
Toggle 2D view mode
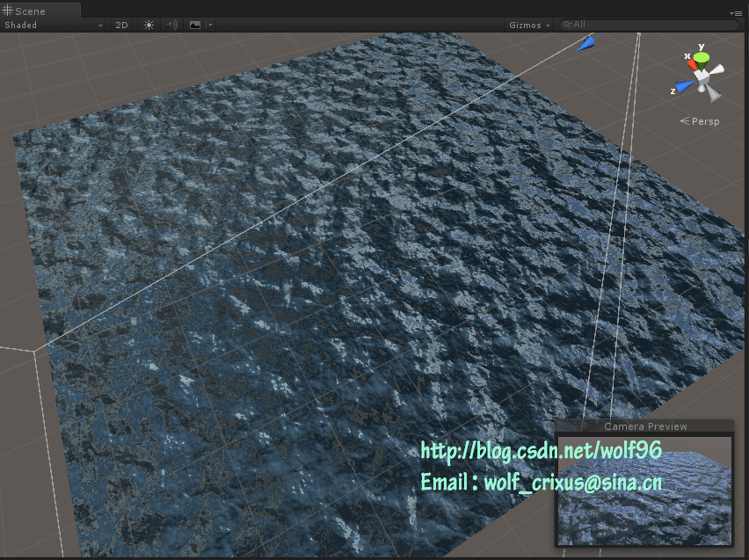pyautogui.click(x=122, y=25)
